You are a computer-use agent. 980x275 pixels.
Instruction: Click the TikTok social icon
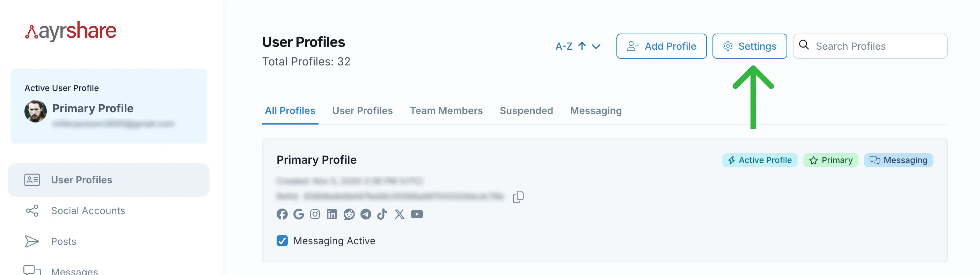382,214
